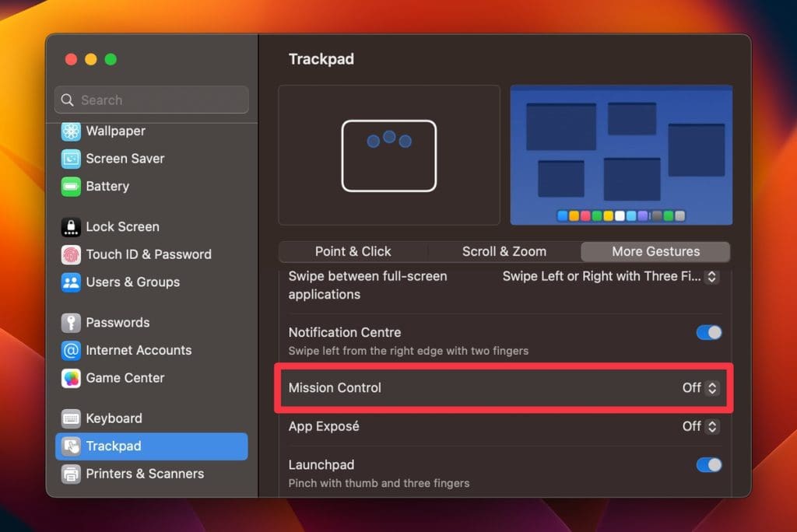Viewport: 797px width, 532px height.
Task: Click the Trackpad icon in sidebar
Action: [71, 446]
